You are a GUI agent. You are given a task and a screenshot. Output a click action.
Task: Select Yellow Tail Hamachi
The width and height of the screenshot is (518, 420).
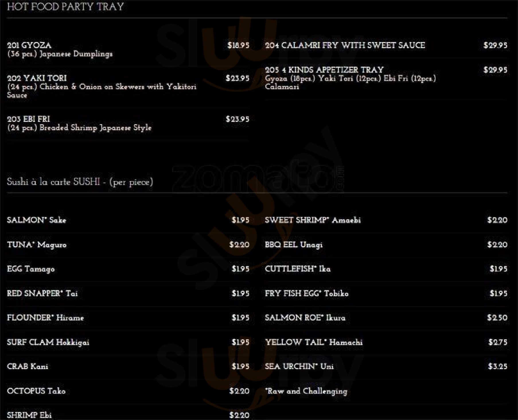314,342
